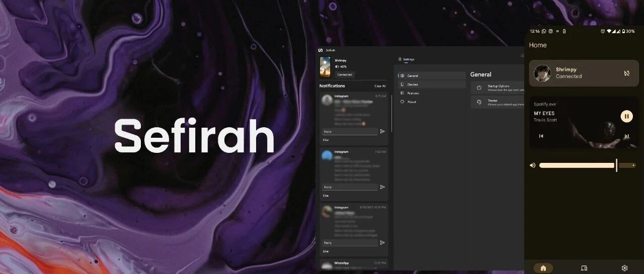Click Clear All notifications
Viewport: 644px width, 274px height.
(380, 86)
